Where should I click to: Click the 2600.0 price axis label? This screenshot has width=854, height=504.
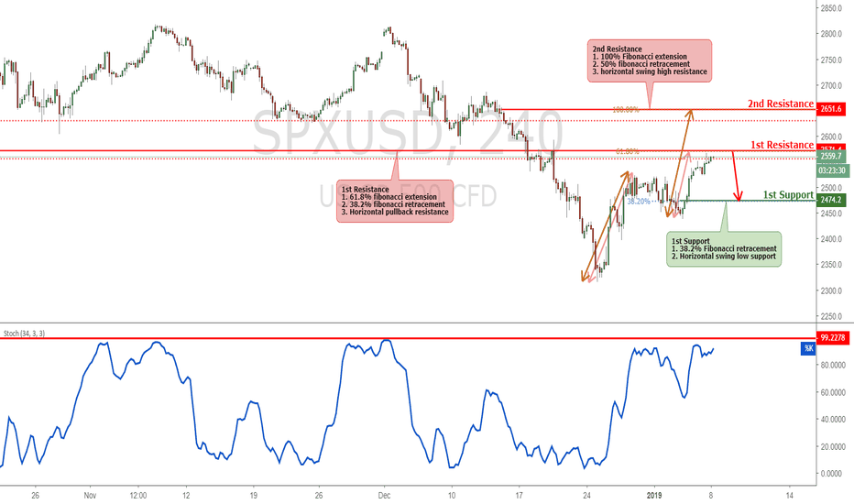coord(832,137)
